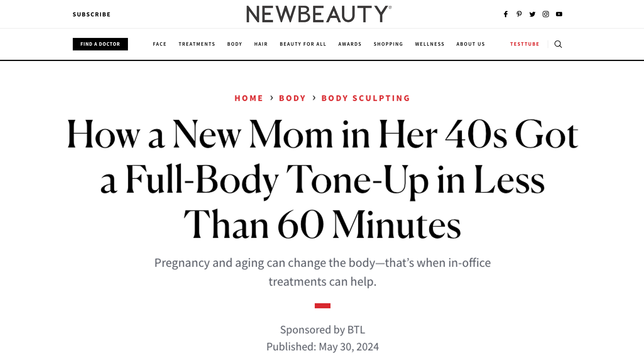This screenshot has width=644, height=362.
Task: Open the Treatments menu
Action: pos(197,44)
